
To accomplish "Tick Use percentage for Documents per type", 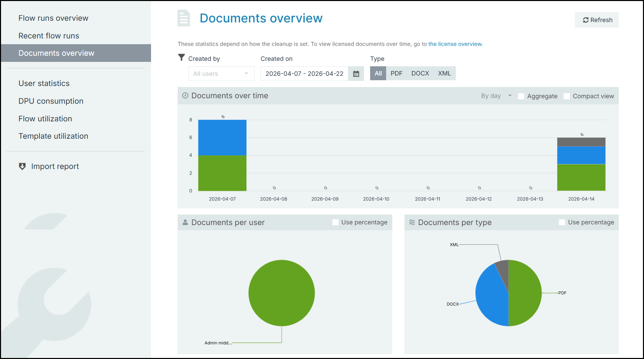I will (562, 222).
